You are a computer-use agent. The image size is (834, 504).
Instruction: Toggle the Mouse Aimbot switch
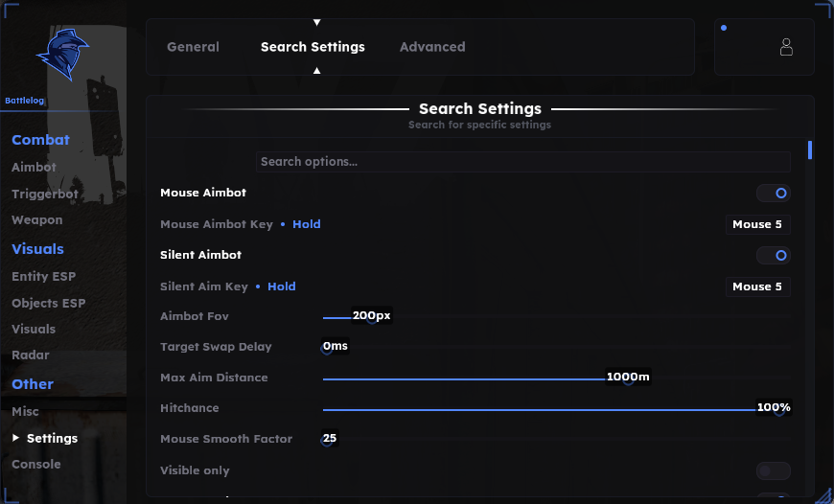(x=774, y=193)
